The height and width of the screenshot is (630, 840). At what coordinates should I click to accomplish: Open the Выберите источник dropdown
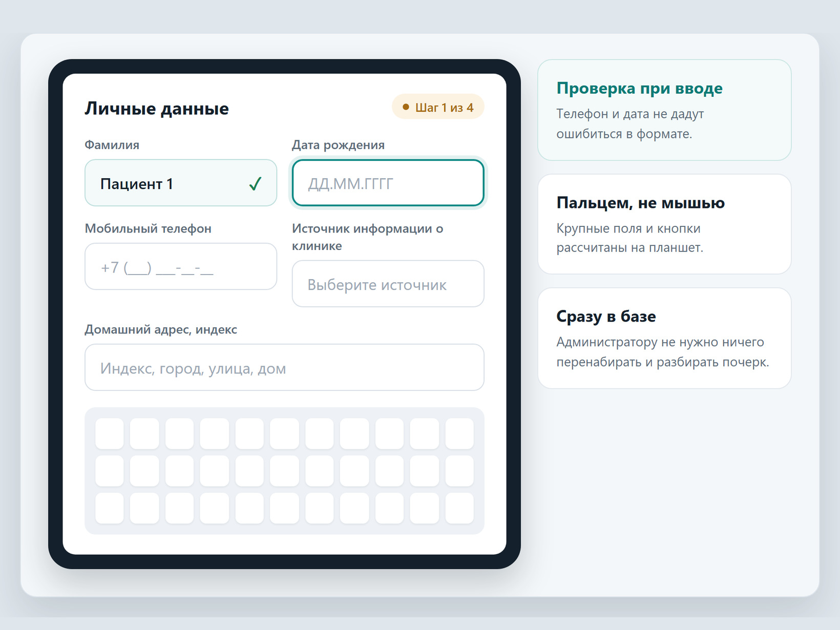388,284
